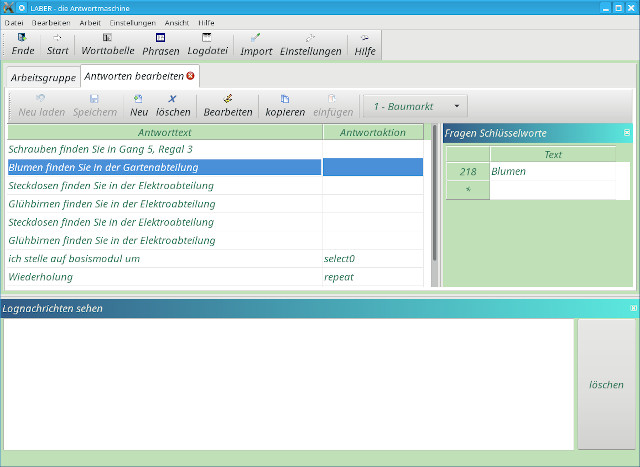Collapse the Fragen Schlüsselworte panel
Image resolution: width=640 pixels, height=467 pixels.
point(627,133)
